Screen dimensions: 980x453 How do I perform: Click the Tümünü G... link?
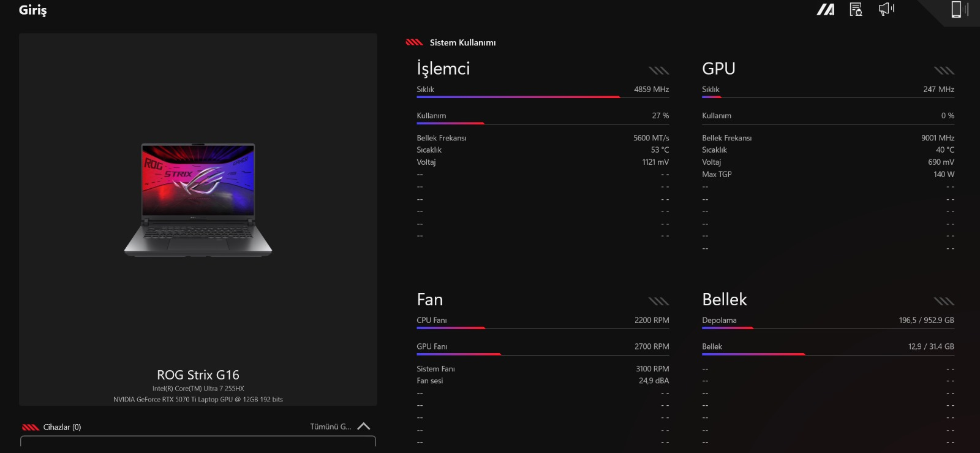331,427
